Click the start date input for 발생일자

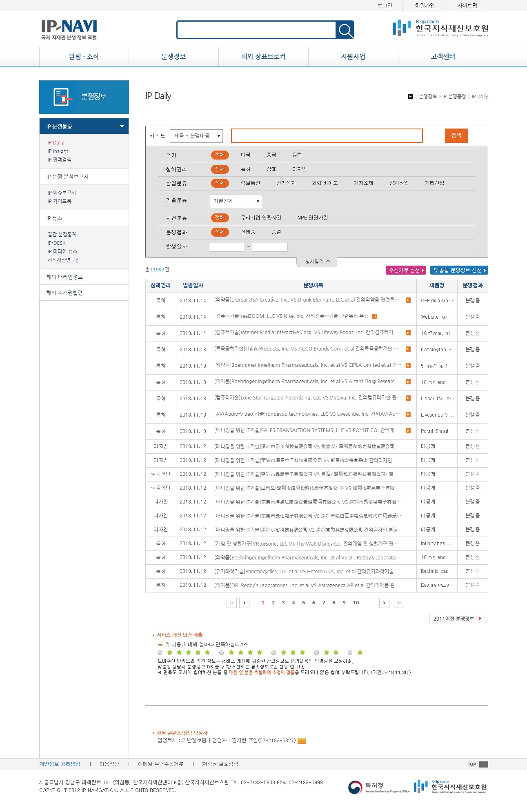coord(227,247)
